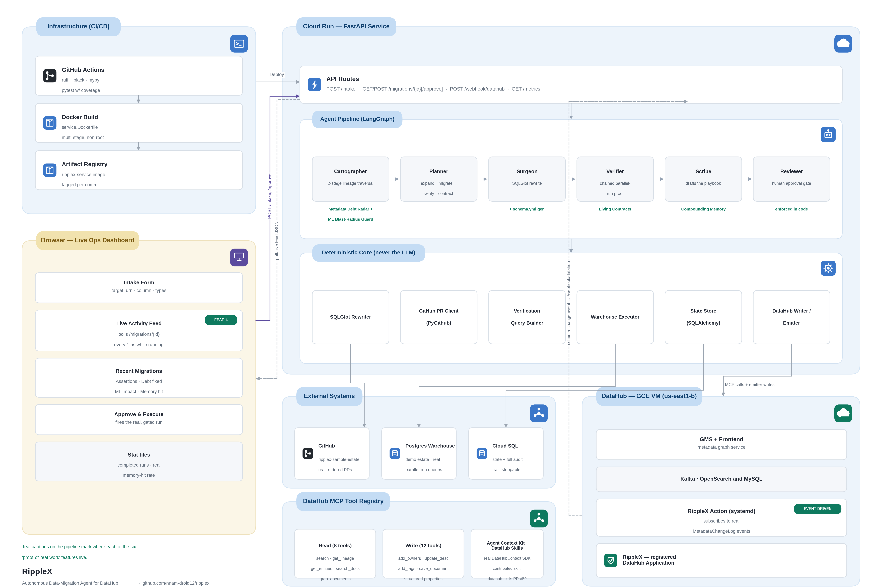The height and width of the screenshot is (588, 882).
Task: Click the github.com/nnam-droid12/ripplex link
Action: [176, 583]
